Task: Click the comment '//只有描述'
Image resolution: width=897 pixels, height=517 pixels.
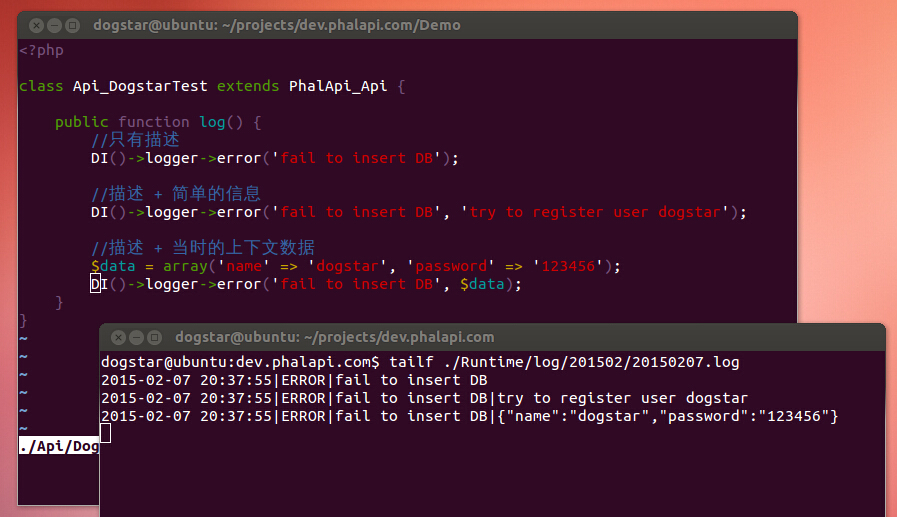Action: click(135, 140)
